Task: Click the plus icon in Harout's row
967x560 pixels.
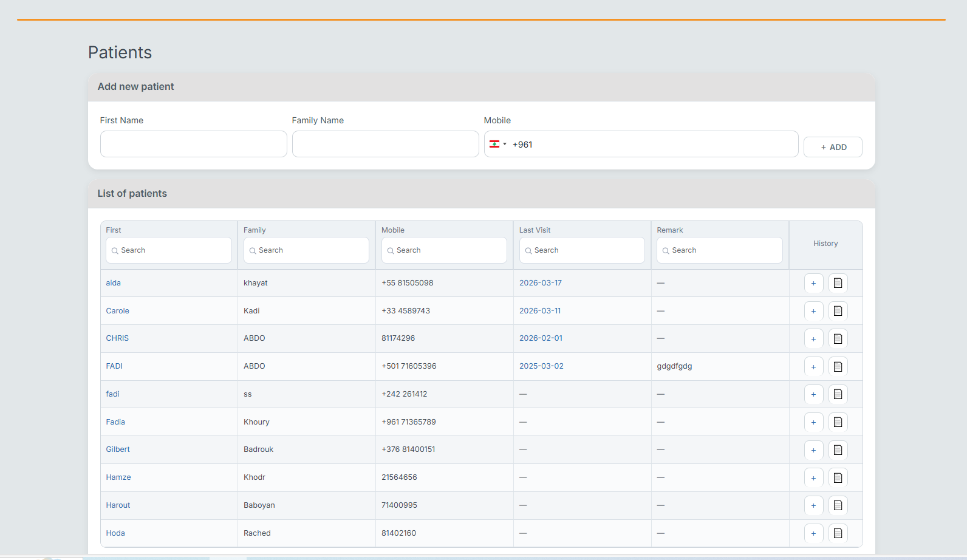Action: pos(813,505)
